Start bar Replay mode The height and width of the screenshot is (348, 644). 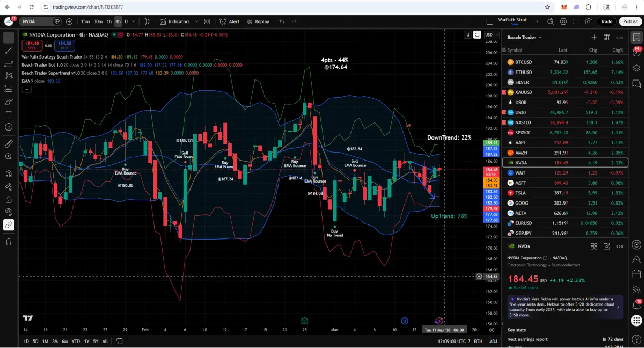(258, 21)
